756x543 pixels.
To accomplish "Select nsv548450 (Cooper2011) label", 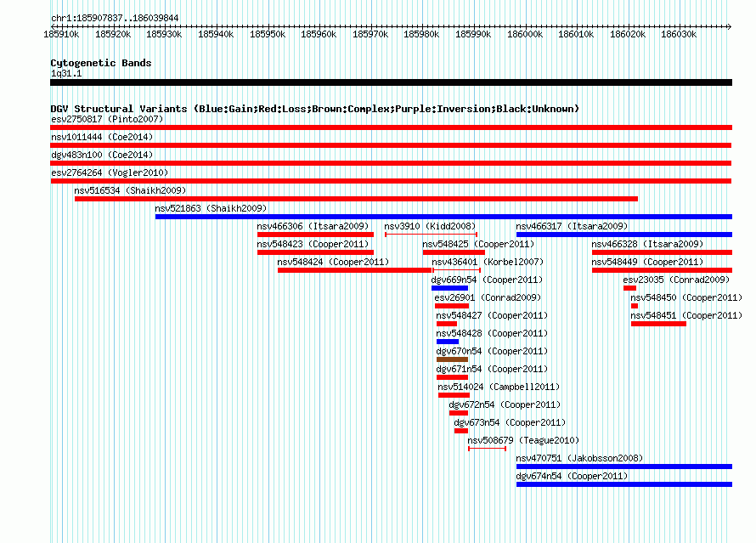I will pyautogui.click(x=686, y=297).
